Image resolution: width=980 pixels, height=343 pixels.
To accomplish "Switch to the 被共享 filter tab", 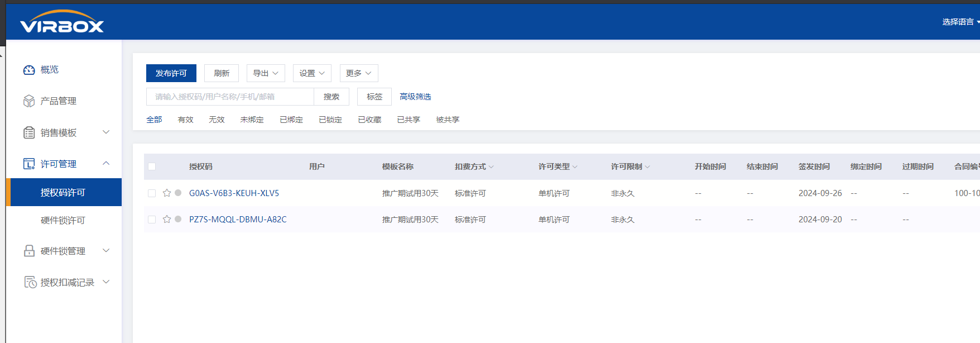I will [x=448, y=120].
